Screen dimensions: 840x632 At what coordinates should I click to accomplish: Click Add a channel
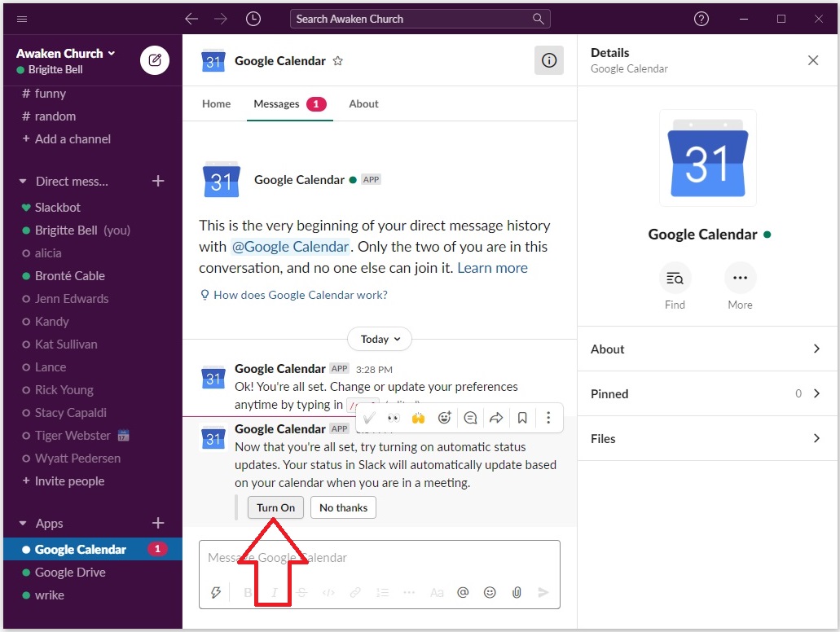pyautogui.click(x=67, y=139)
